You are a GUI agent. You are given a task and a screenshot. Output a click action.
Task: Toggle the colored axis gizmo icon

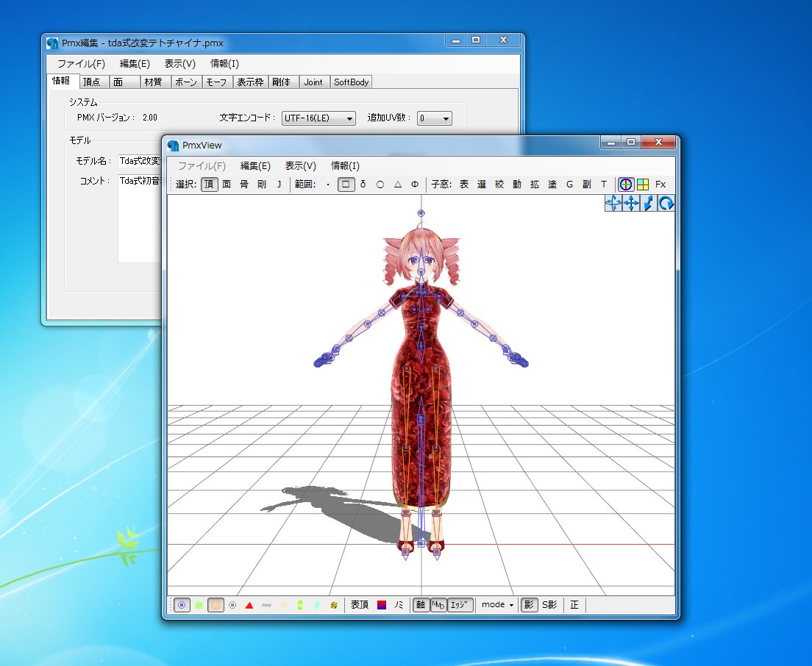[626, 185]
